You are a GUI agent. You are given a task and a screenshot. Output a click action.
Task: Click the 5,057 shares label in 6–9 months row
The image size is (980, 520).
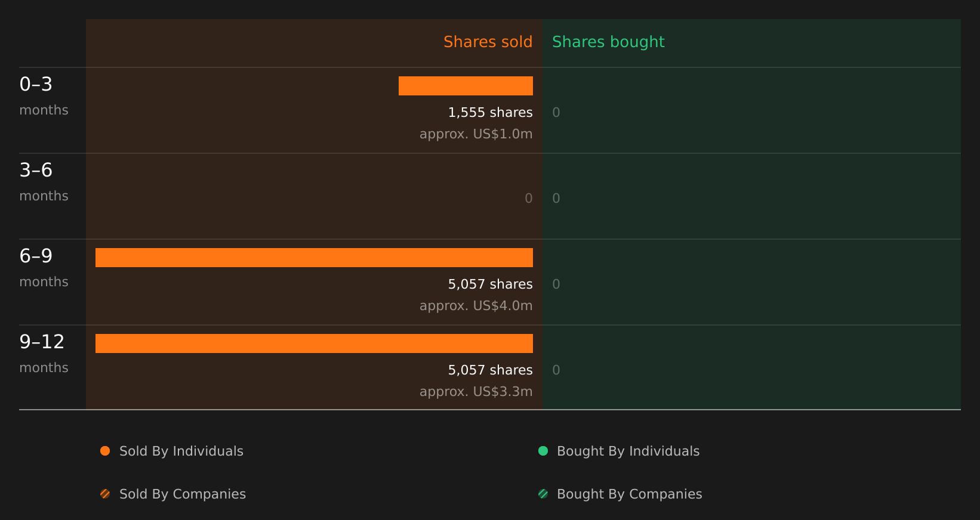490,284
